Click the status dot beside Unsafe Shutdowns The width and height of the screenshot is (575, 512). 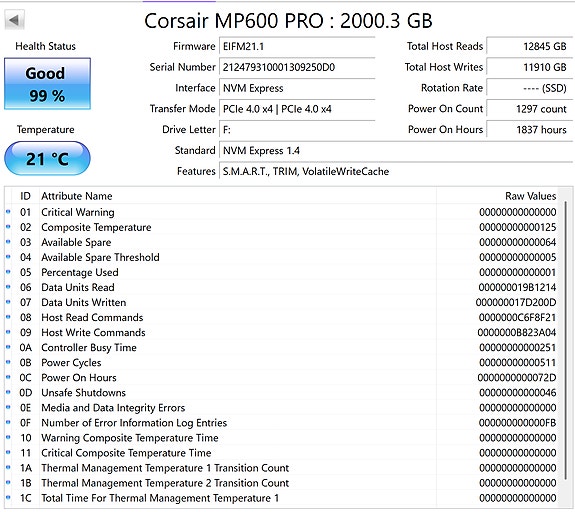pos(8,392)
